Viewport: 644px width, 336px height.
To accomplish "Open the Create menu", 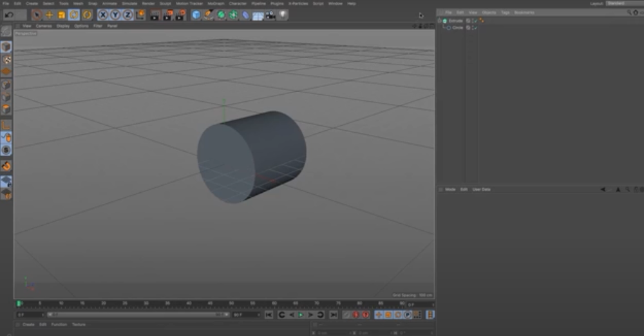I will (32, 3).
